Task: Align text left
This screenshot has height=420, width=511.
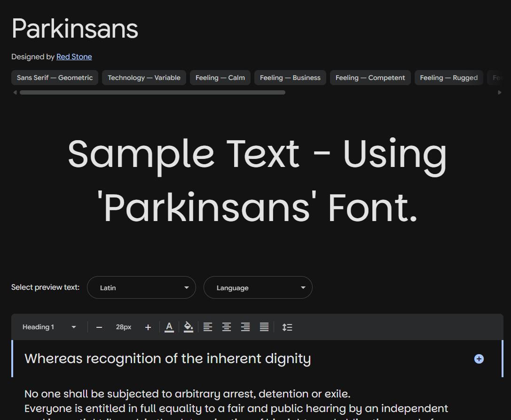Action: point(208,327)
